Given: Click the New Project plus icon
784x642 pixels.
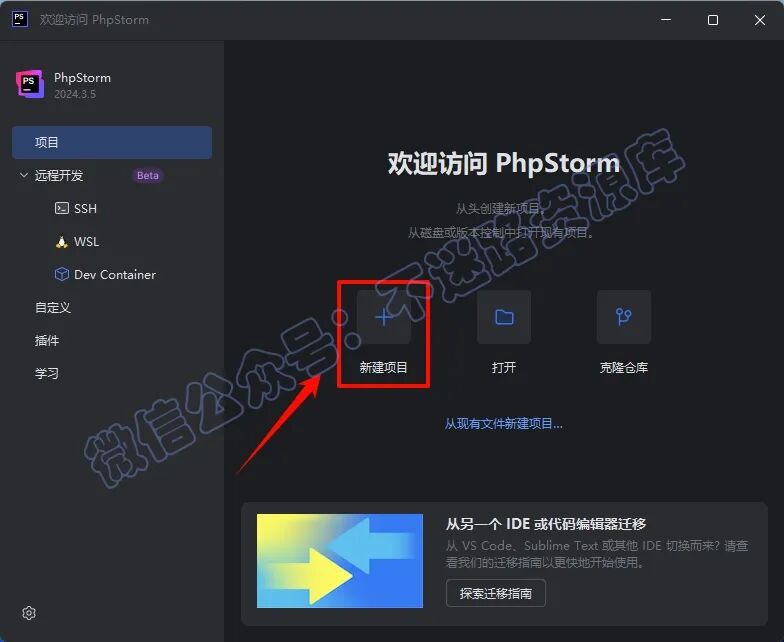Looking at the screenshot, I should point(384,317).
